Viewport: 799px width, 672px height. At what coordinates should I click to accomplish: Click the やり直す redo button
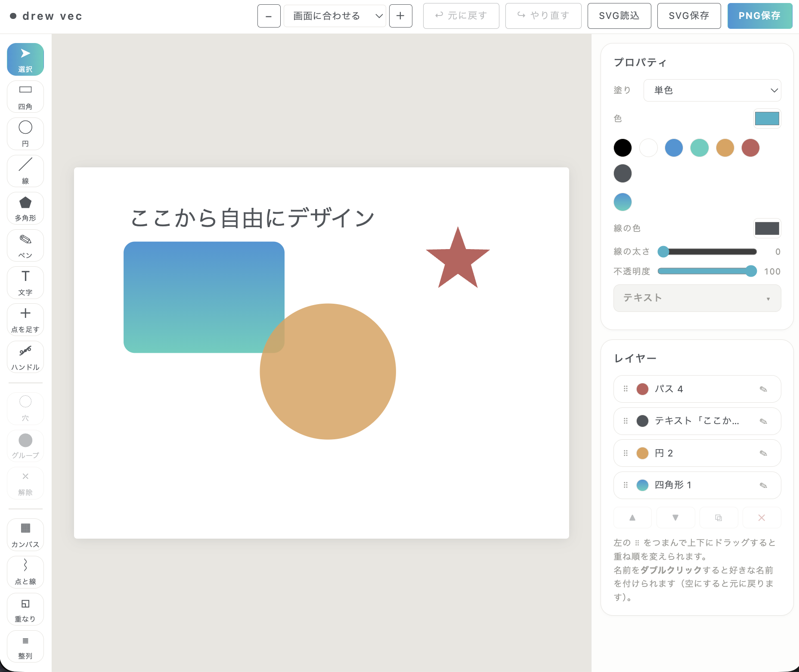543,16
